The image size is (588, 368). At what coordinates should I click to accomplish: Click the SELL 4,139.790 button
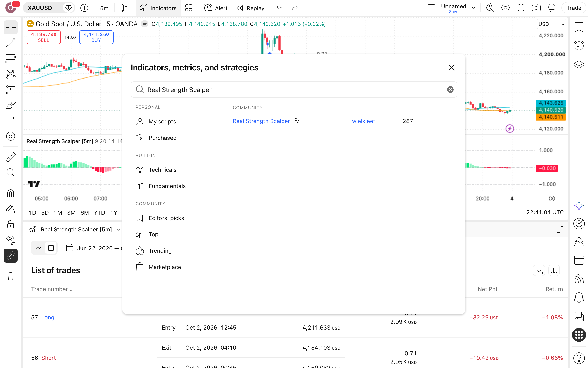click(43, 37)
